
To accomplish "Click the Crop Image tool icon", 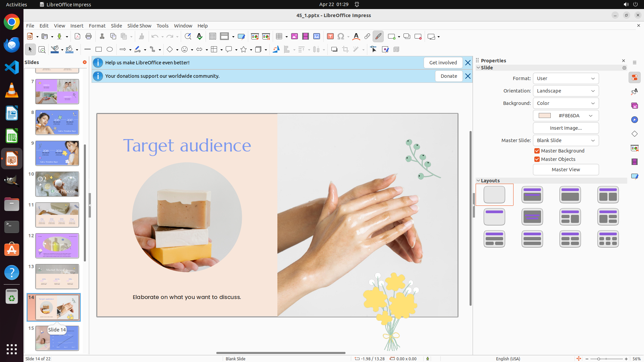I will pyautogui.click(x=345, y=50).
